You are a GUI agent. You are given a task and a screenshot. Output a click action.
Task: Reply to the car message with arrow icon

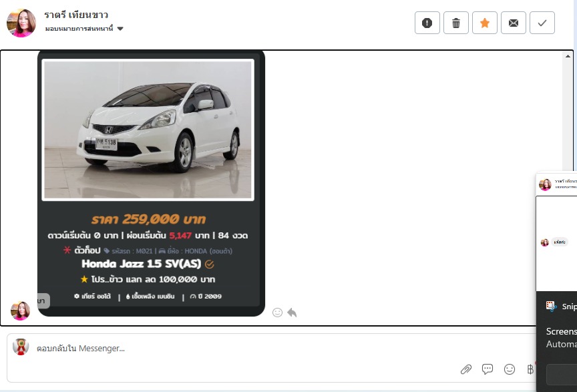292,312
